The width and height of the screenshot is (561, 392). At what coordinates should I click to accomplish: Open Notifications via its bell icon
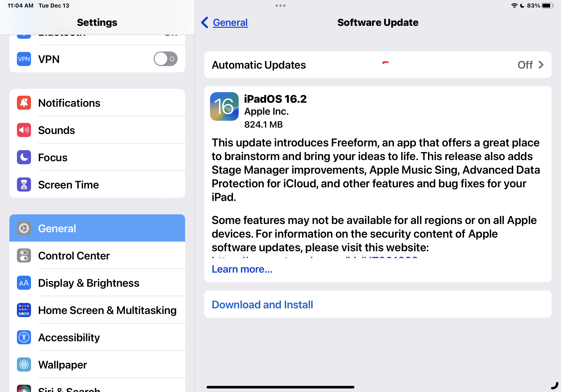coord(24,103)
